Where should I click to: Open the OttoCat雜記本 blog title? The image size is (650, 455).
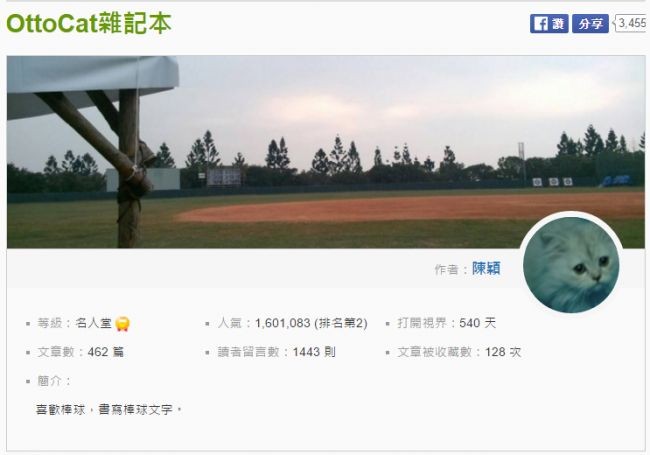(89, 23)
